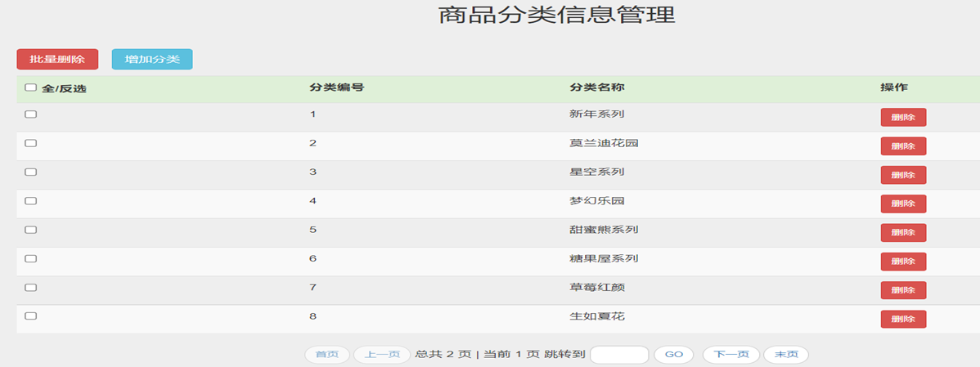Click category number 5 cell

(x=313, y=229)
